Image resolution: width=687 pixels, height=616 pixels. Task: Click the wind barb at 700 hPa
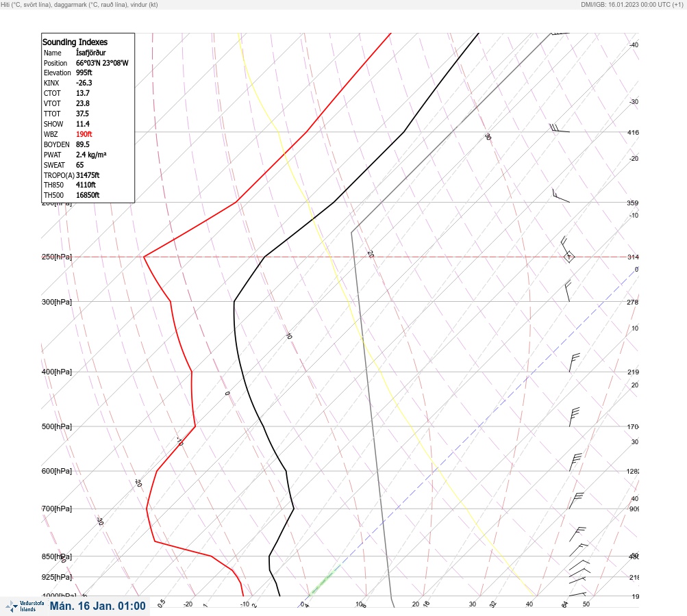tap(576, 500)
